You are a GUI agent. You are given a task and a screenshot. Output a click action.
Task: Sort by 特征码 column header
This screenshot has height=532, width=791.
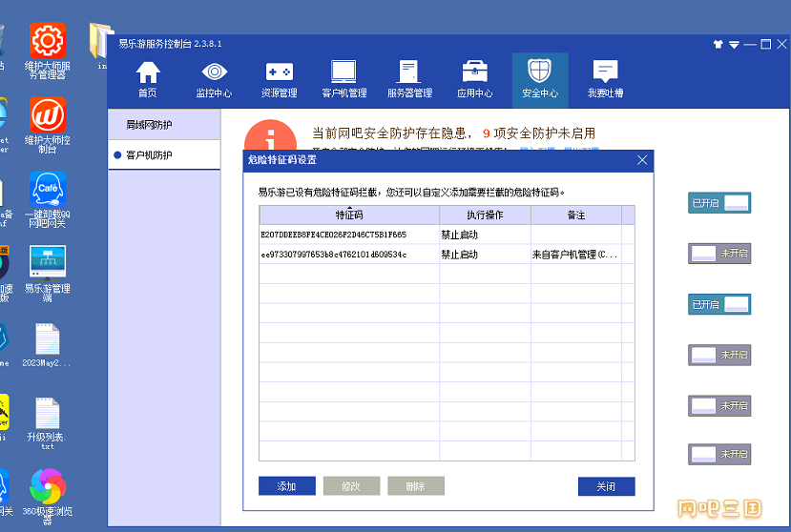349,215
